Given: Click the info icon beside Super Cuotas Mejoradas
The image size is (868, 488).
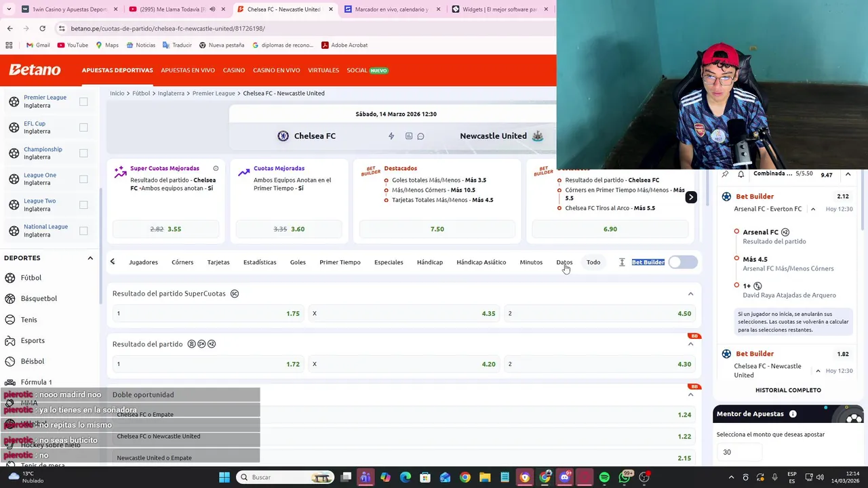Looking at the screenshot, I should coord(216,168).
